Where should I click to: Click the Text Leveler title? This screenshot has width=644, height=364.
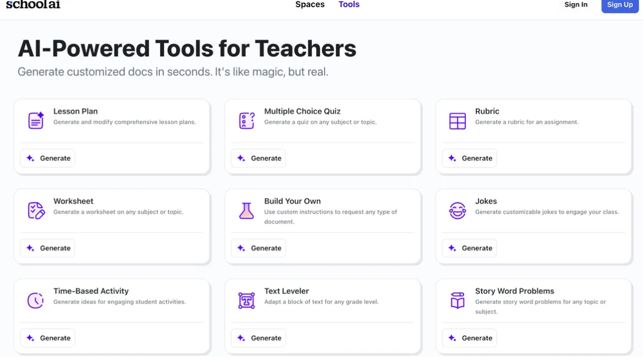point(287,291)
